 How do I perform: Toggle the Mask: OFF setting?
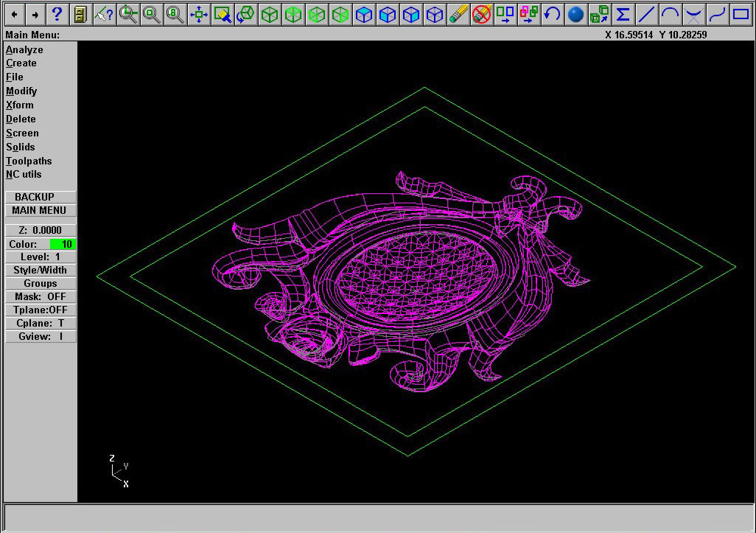[41, 297]
